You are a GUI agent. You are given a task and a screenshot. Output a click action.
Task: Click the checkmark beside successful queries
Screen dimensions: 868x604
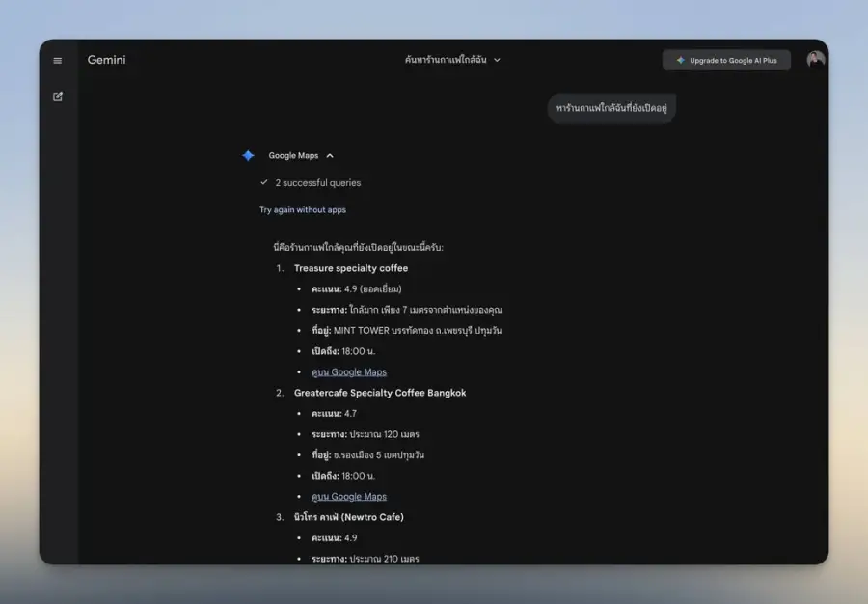coord(264,182)
